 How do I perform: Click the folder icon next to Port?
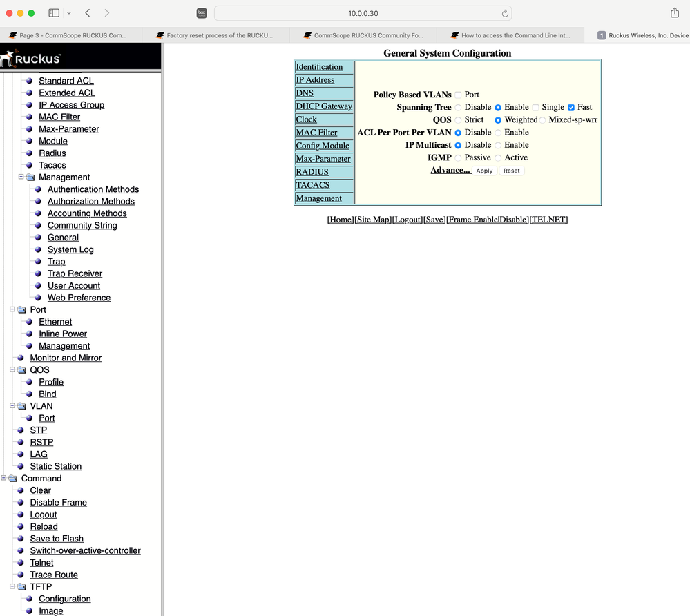20,309
